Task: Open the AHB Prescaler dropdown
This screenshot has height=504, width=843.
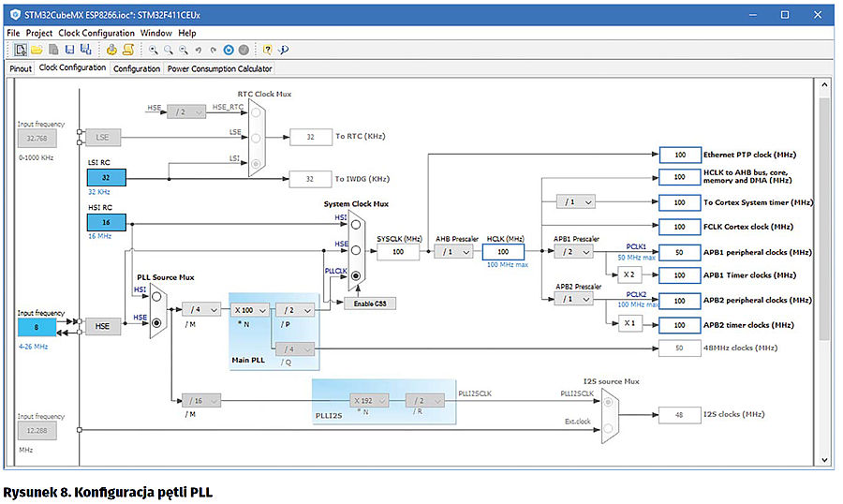Action: click(x=453, y=252)
